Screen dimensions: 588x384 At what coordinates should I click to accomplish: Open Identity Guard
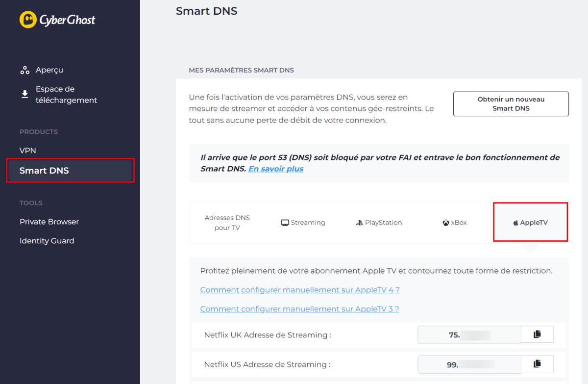pos(47,241)
